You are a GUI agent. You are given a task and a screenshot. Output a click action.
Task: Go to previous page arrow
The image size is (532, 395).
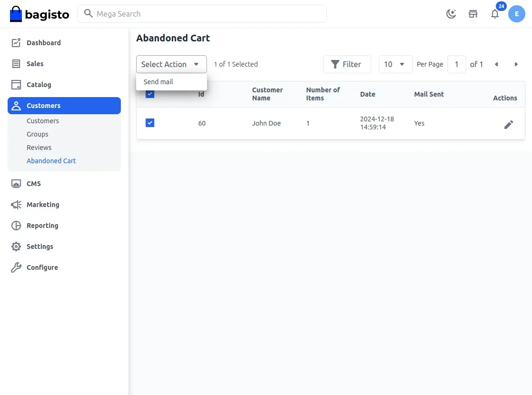pos(496,64)
